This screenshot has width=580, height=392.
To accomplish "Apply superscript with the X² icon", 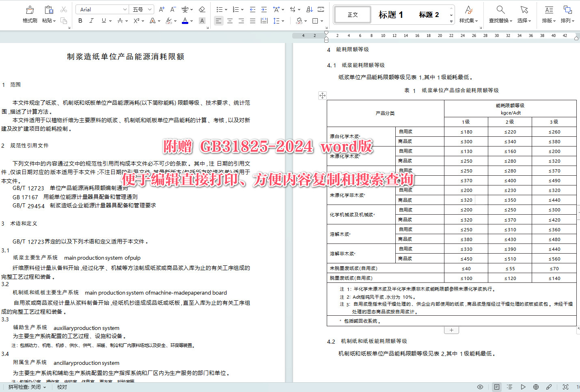I will click(x=136, y=21).
